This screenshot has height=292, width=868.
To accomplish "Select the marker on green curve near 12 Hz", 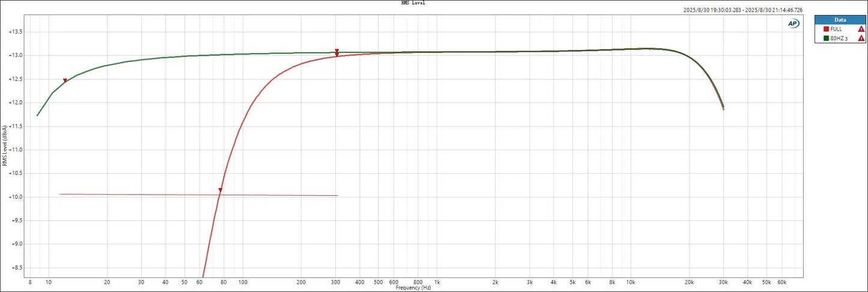I will click(65, 81).
